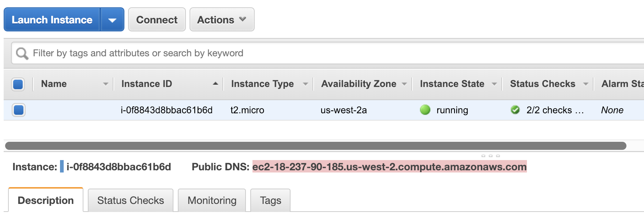644x220 pixels.
Task: Switch to the Monitoring tab
Action: 212,200
